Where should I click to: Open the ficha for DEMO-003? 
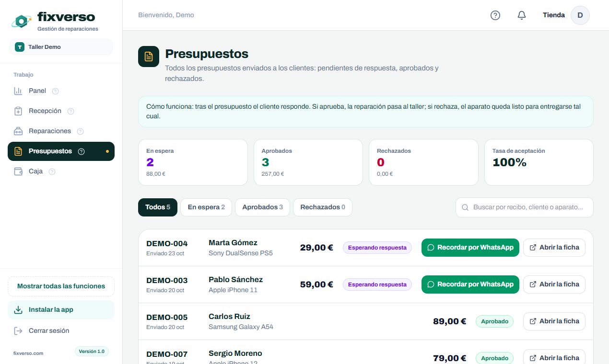(554, 284)
